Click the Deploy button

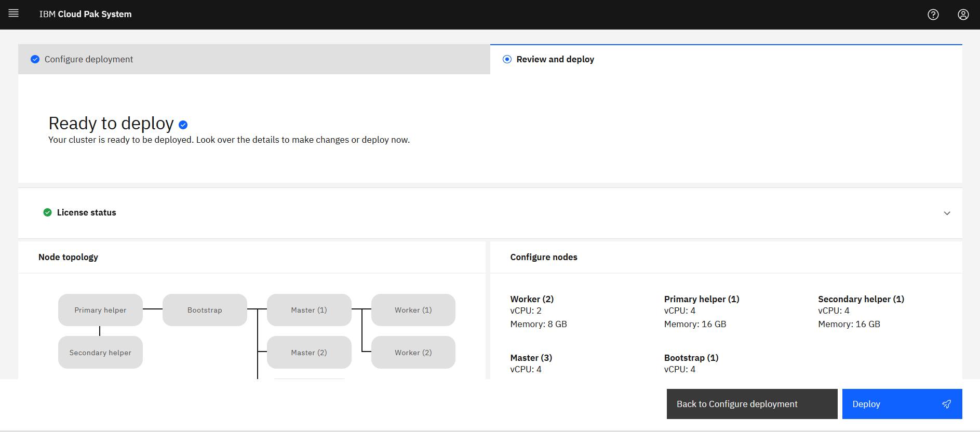[x=902, y=404]
